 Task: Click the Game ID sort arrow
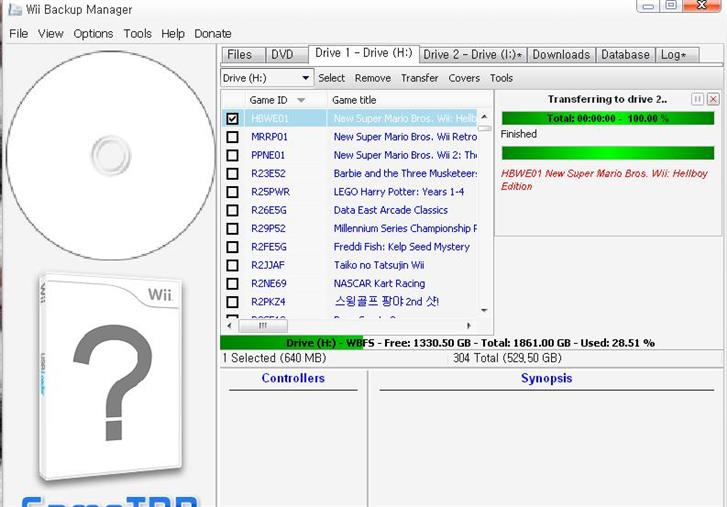click(301, 100)
